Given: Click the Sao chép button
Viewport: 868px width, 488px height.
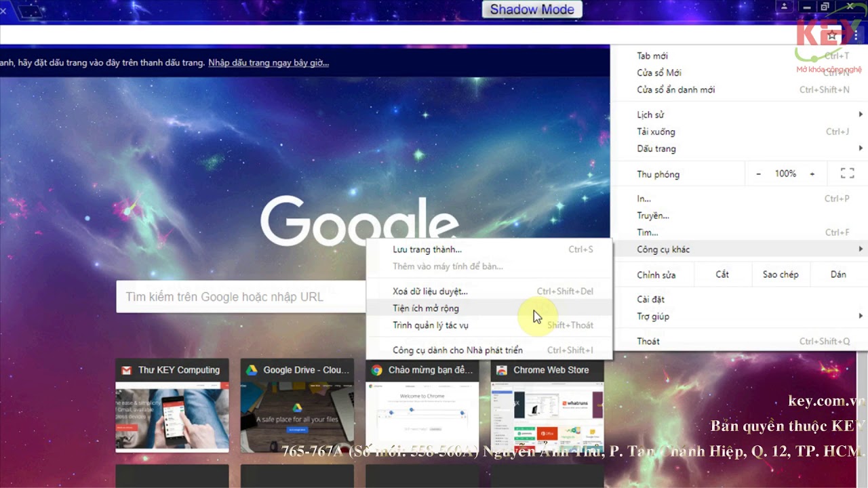Looking at the screenshot, I should [x=781, y=274].
